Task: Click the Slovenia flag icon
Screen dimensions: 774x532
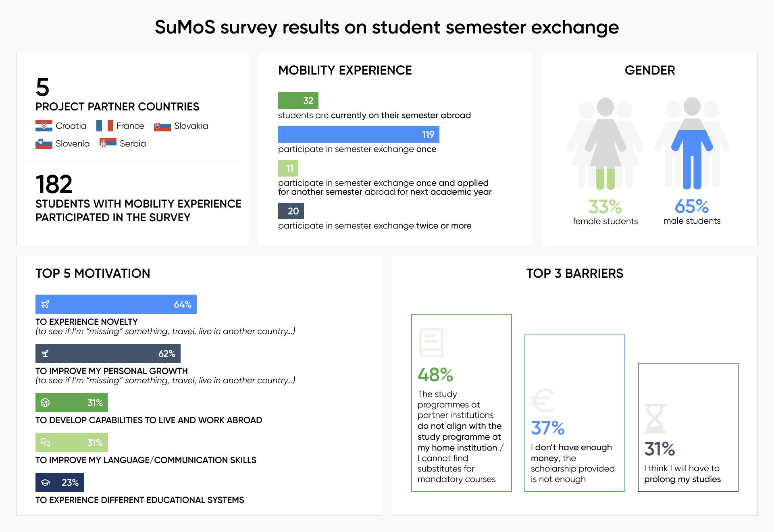Action: 44,143
